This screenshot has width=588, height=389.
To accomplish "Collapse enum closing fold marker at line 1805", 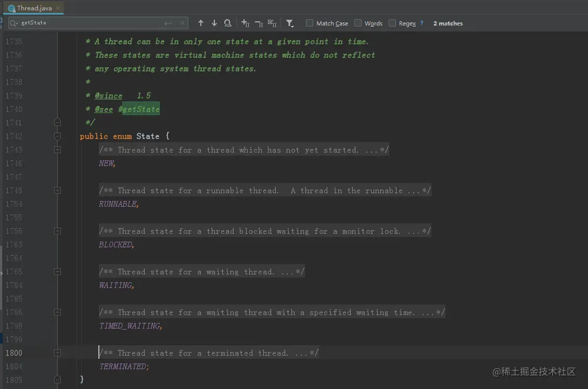I will click(x=57, y=380).
